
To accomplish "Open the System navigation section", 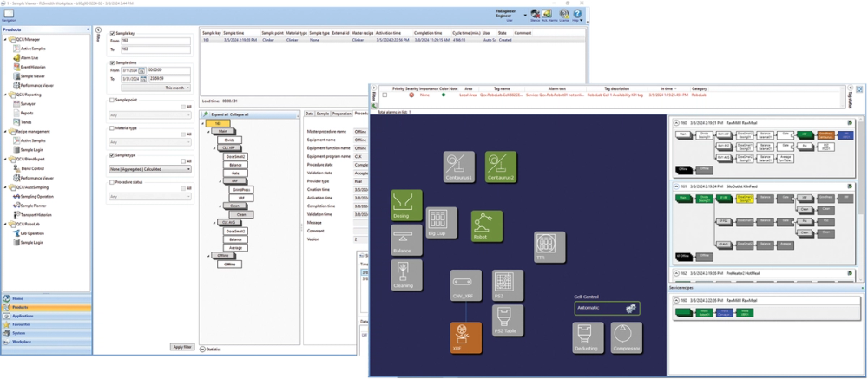I will (47, 333).
